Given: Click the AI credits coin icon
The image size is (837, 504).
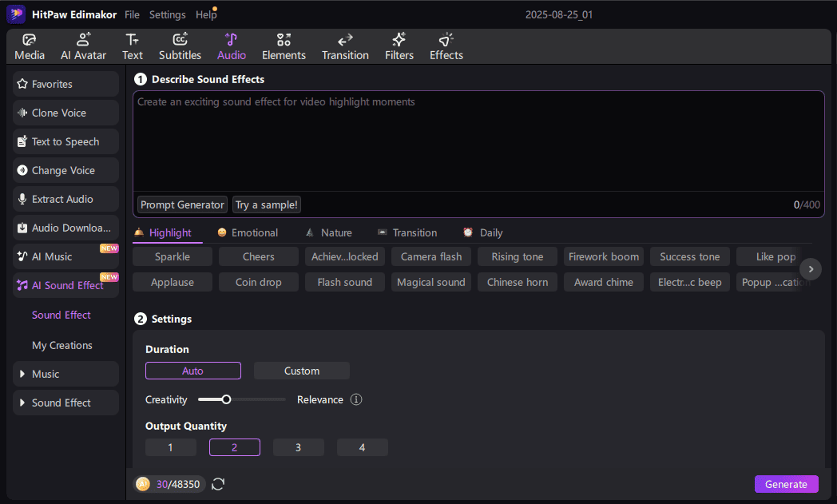Looking at the screenshot, I should click(x=142, y=484).
